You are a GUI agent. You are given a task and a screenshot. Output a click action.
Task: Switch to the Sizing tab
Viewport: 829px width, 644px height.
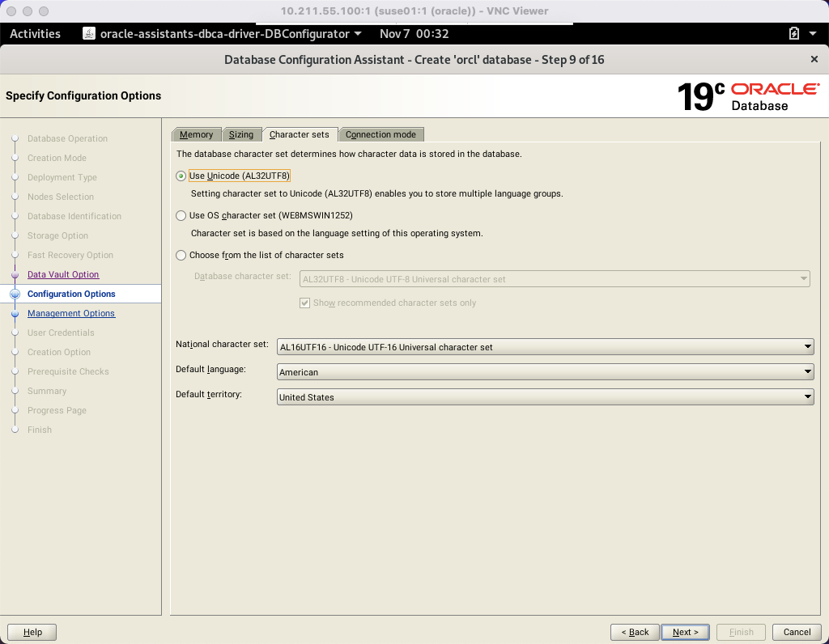coord(241,135)
